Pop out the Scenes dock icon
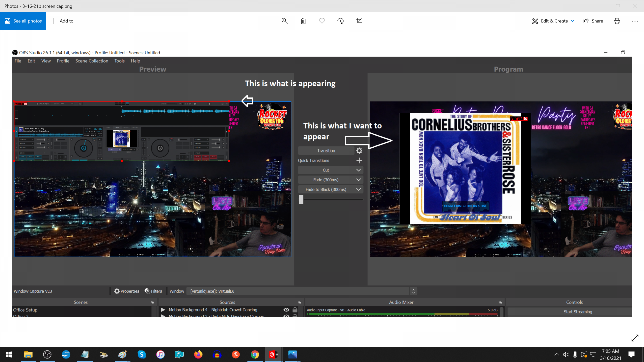The image size is (644, 362). click(153, 302)
